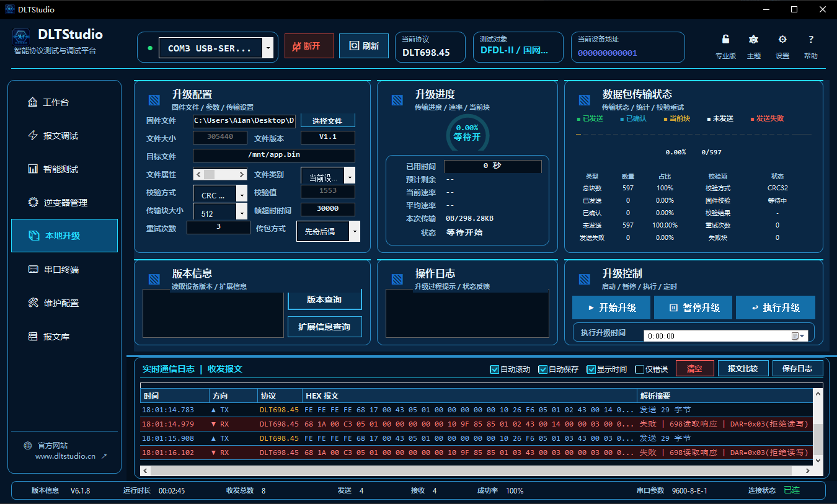Select the 报文调试 lightning icon in sidebar

pos(33,136)
